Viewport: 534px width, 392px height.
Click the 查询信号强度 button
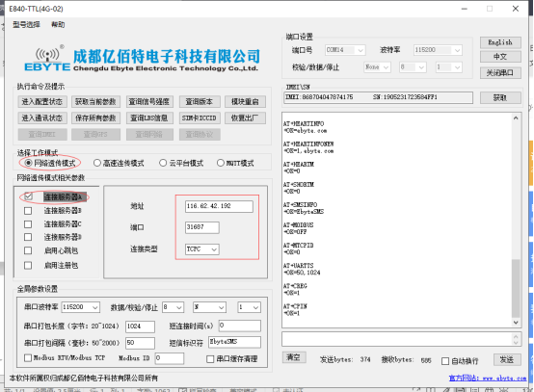tap(149, 101)
